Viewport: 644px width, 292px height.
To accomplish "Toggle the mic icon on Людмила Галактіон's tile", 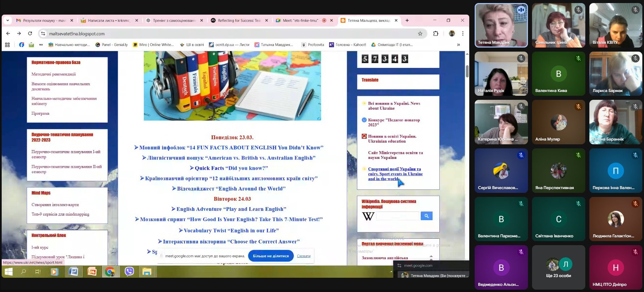I will [x=636, y=204].
